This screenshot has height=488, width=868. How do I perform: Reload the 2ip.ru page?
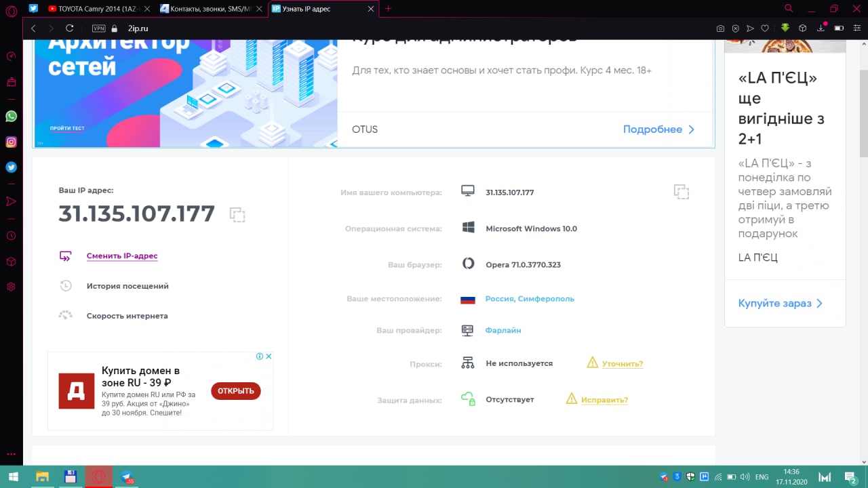coord(69,28)
